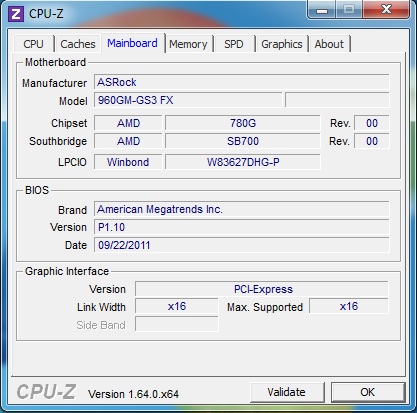Go to the Memory tab
The width and height of the screenshot is (417, 413).
(188, 44)
